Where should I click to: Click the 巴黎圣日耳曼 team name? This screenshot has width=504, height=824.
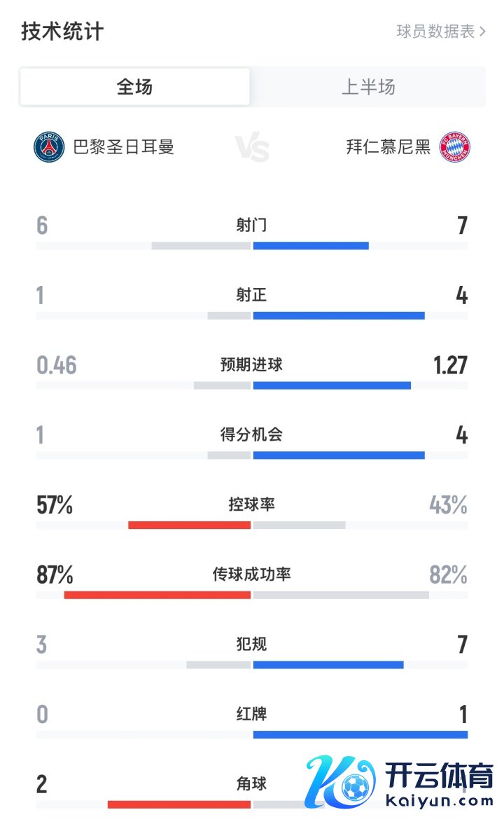pyautogui.click(x=123, y=147)
